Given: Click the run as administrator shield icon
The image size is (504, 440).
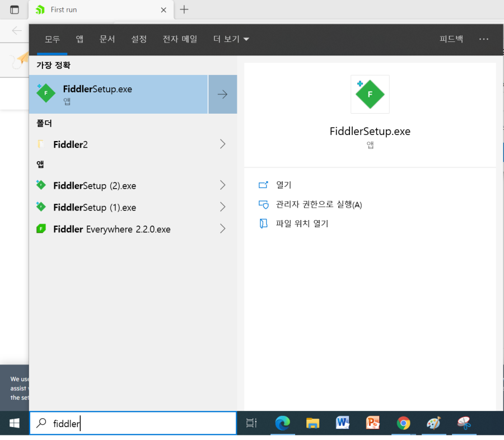Looking at the screenshot, I should [264, 204].
